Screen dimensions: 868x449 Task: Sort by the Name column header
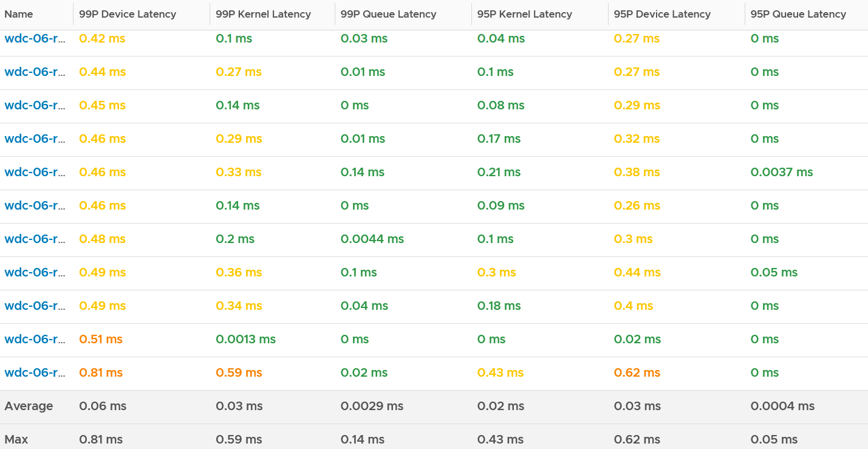(19, 14)
